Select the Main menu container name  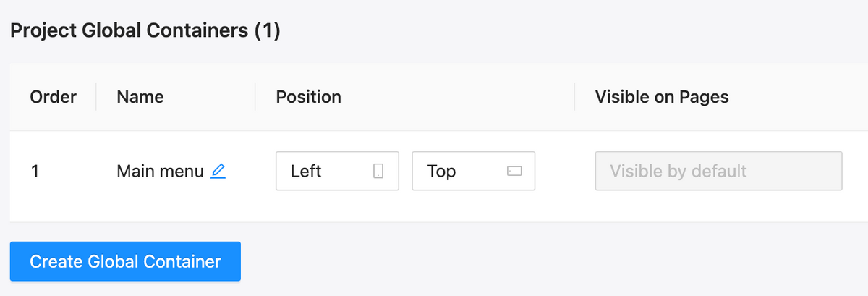pos(160,172)
